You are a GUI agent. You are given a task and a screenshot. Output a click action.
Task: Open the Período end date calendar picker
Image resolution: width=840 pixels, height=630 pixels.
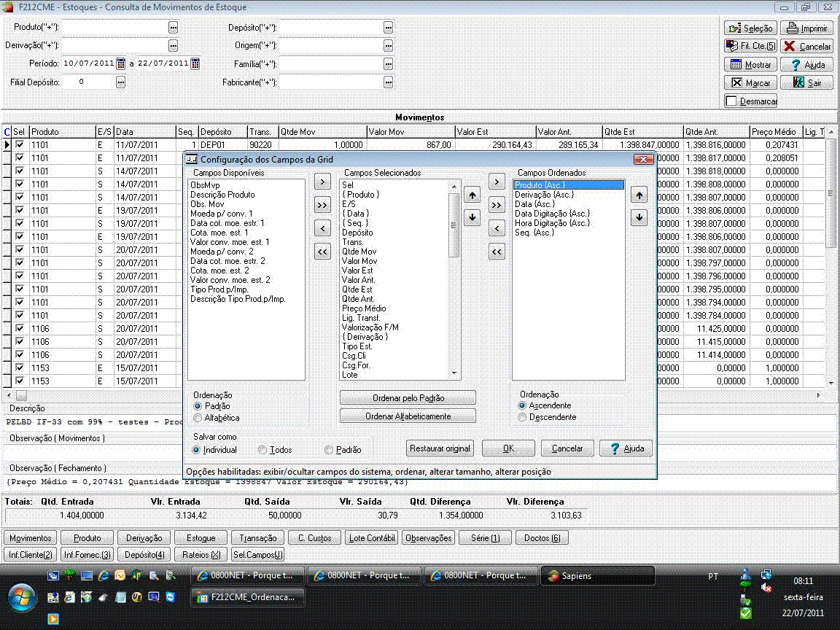click(x=195, y=63)
